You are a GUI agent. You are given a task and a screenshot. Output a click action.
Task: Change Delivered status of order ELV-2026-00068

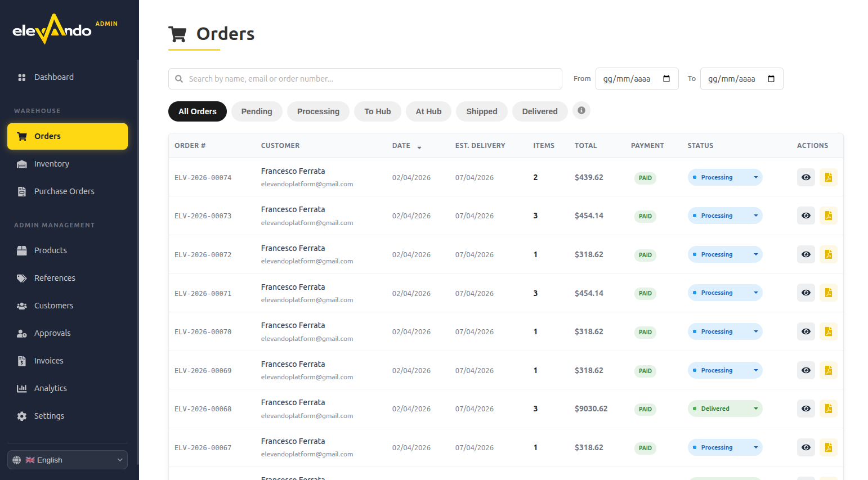(725, 409)
